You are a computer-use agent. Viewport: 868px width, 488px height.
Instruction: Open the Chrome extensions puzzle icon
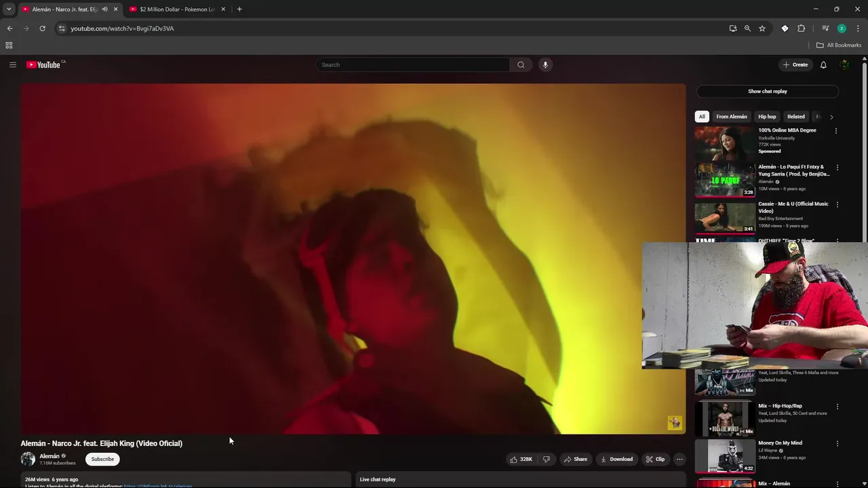[802, 28]
